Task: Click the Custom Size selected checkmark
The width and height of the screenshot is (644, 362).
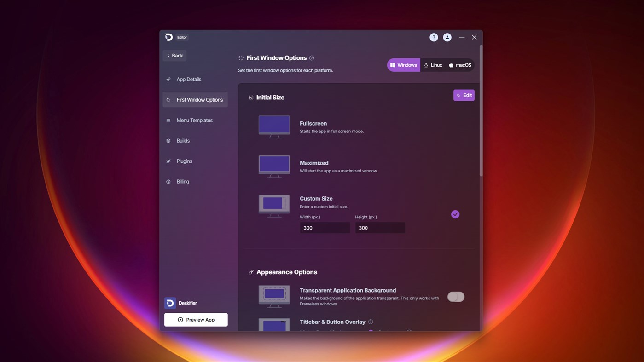Action: tap(455, 214)
